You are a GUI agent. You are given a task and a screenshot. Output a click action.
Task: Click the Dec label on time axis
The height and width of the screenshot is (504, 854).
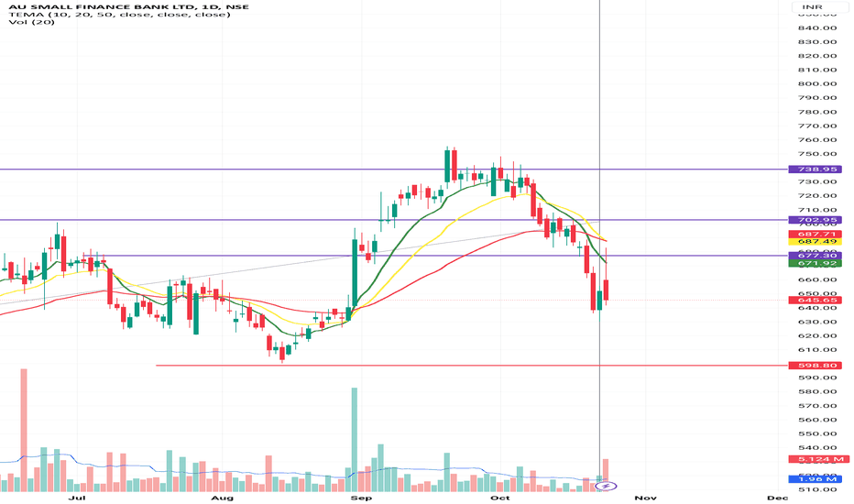tap(777, 498)
